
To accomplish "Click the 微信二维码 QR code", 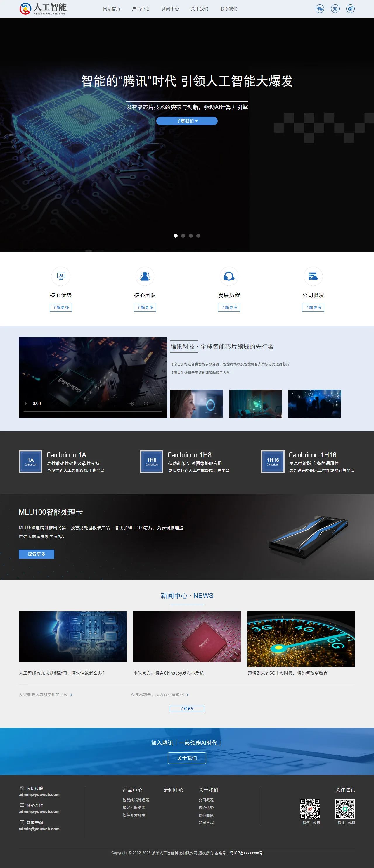I will click(x=345, y=809).
